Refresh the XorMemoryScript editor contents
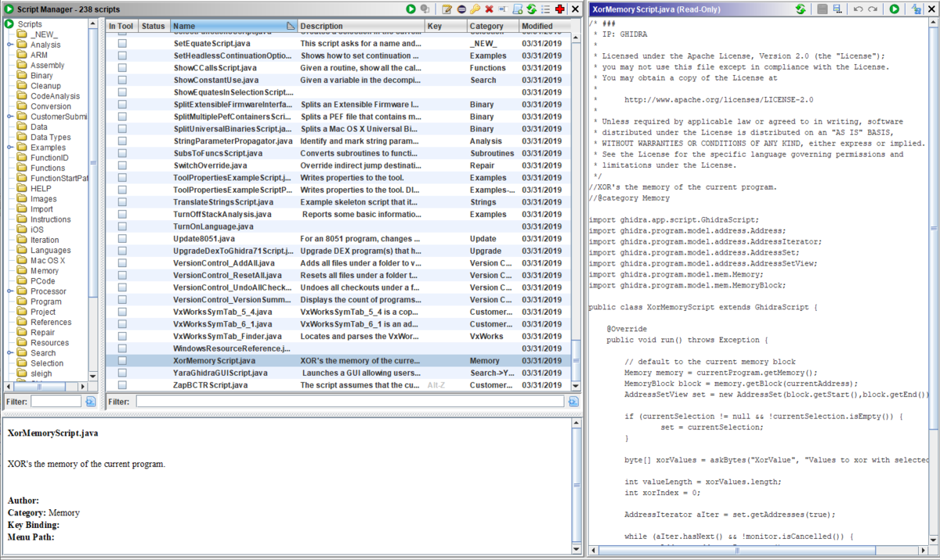 pos(800,9)
